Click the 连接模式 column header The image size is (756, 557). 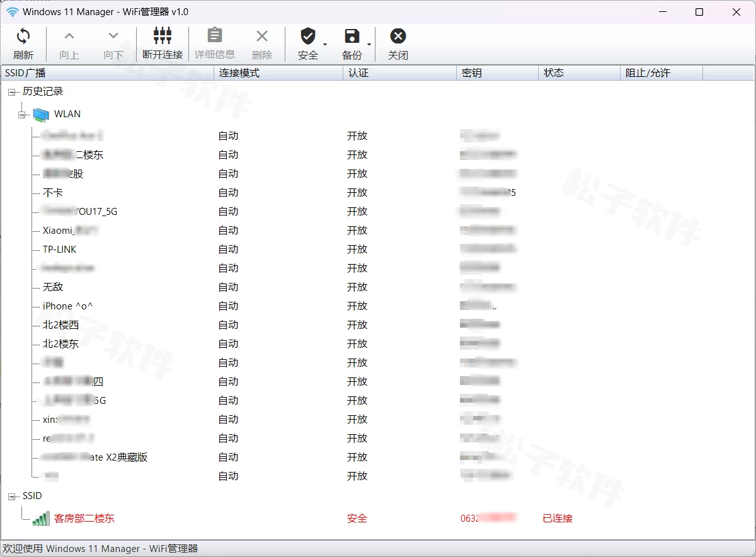click(x=279, y=73)
